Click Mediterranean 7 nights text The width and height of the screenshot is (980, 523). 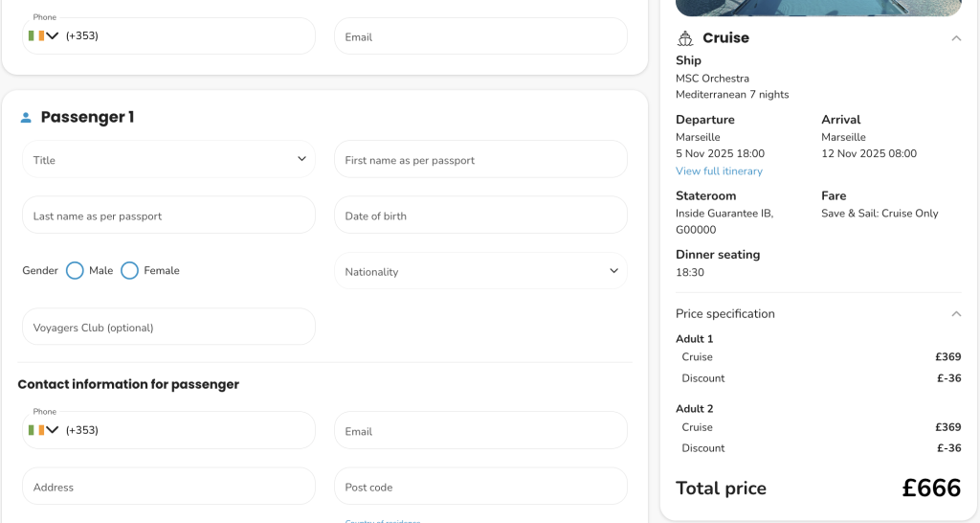[732, 95]
